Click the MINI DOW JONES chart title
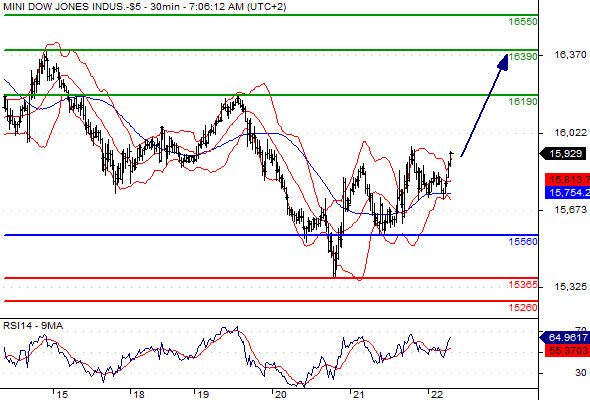 coord(144,7)
